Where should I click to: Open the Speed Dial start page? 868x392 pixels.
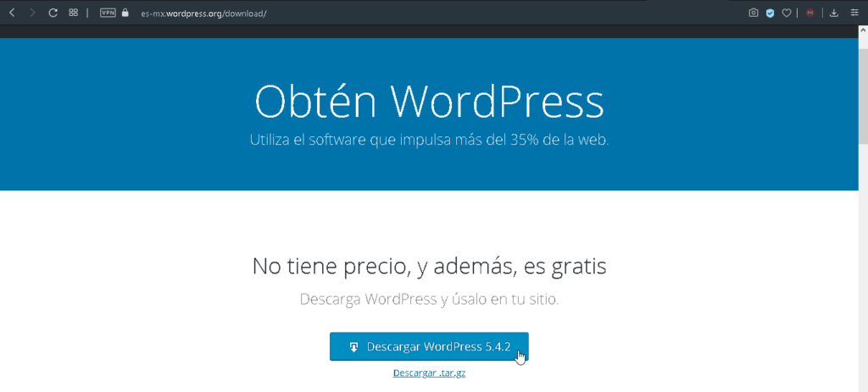(x=73, y=13)
